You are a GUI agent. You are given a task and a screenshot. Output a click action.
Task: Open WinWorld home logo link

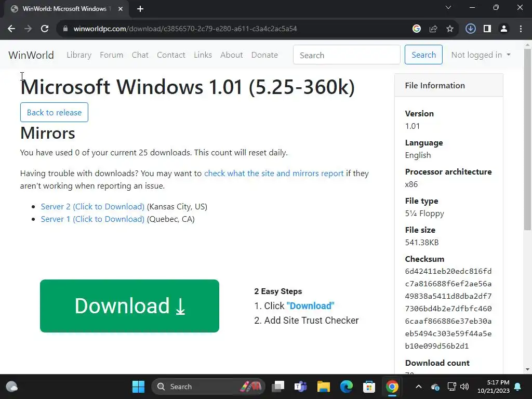point(31,55)
